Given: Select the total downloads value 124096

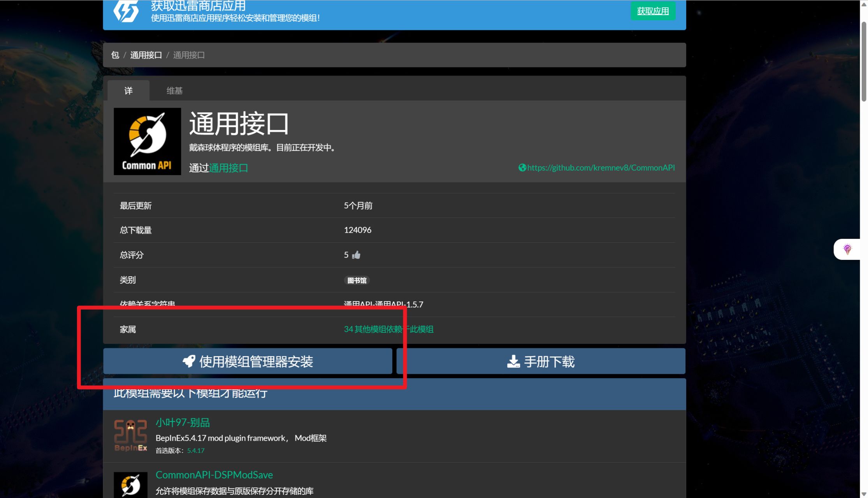Looking at the screenshot, I should (357, 230).
